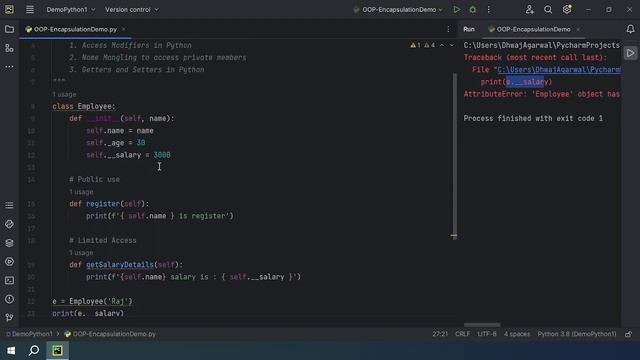This screenshot has height=360, width=640.
Task: Open Services tool window icon
Action: (9, 262)
